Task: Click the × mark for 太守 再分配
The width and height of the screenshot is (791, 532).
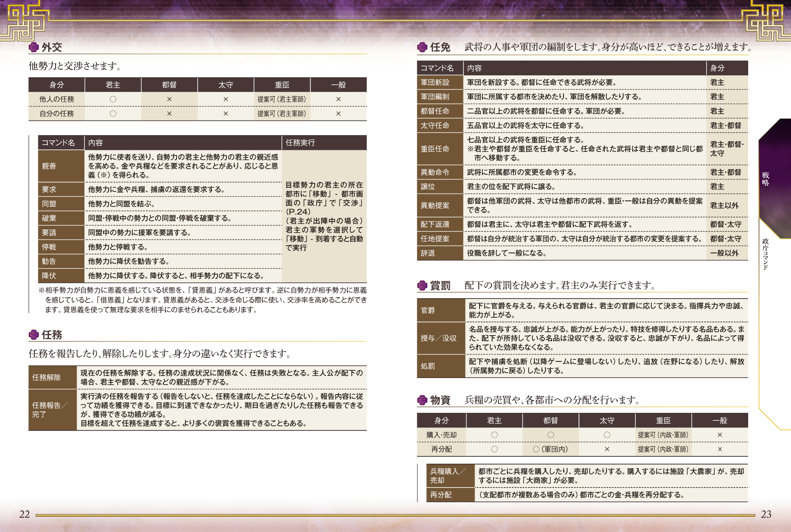Action: [607, 449]
